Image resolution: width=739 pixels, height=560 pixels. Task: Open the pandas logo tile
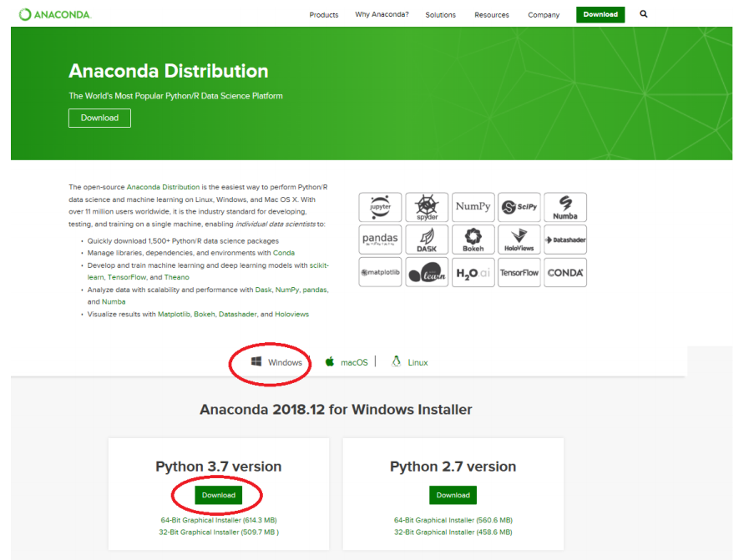pyautogui.click(x=380, y=240)
